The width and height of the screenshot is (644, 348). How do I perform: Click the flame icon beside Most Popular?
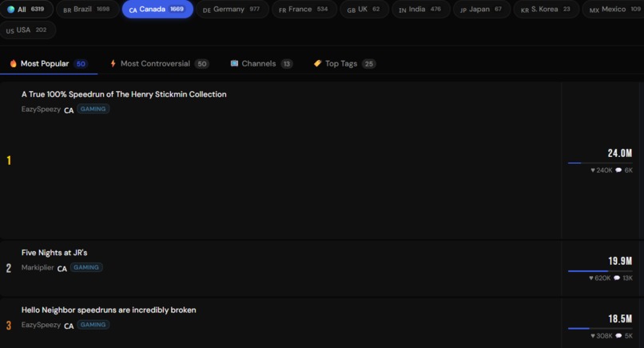13,63
